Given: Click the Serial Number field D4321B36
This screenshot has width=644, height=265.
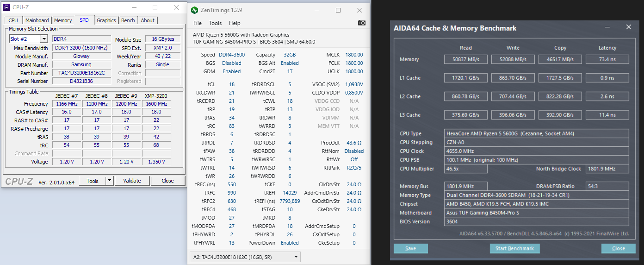Looking at the screenshot, I should [81, 81].
